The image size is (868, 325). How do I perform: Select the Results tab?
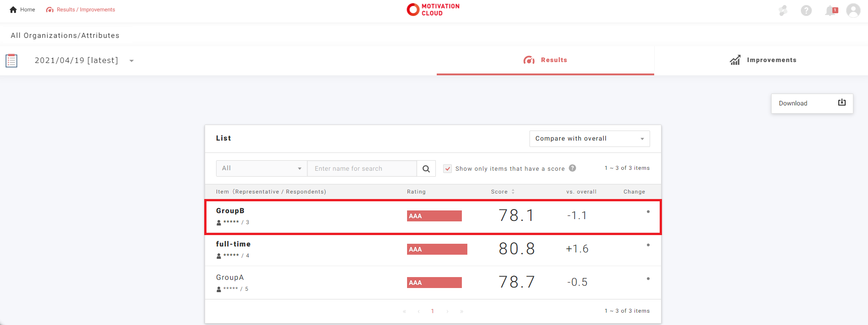pyautogui.click(x=545, y=60)
